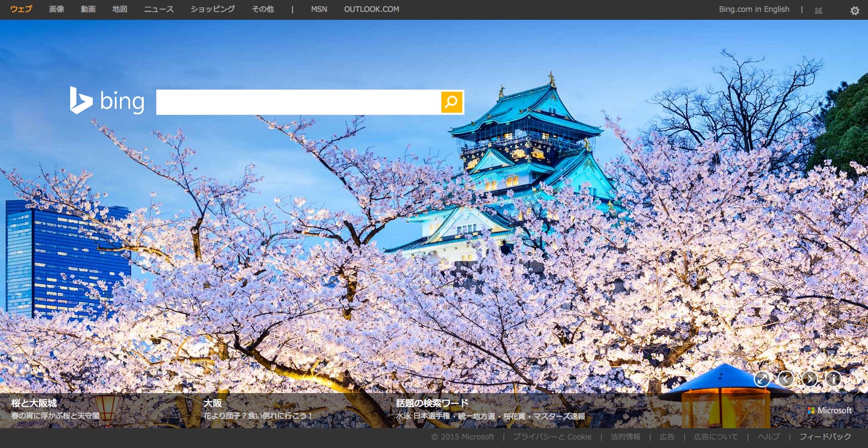
Task: Go to the next background image
Action: click(x=809, y=379)
